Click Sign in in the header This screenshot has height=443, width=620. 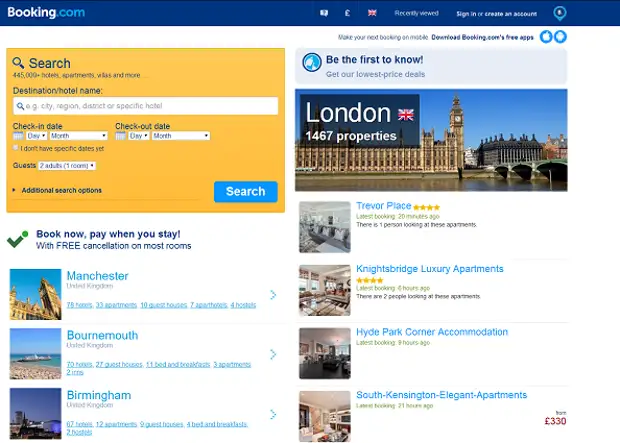[466, 14]
